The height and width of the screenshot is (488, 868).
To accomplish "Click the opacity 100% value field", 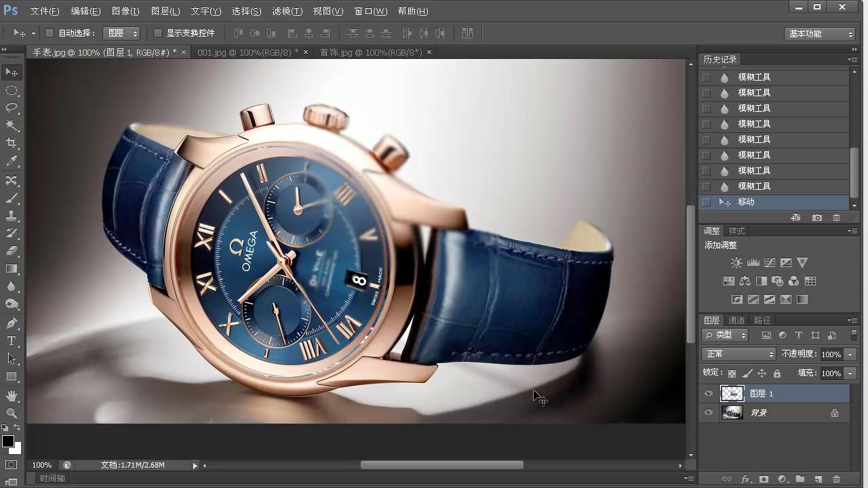I will [x=831, y=354].
